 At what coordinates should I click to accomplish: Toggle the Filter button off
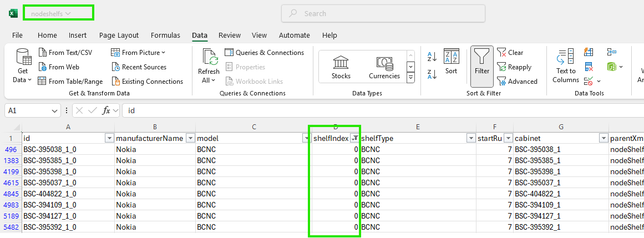(x=482, y=67)
